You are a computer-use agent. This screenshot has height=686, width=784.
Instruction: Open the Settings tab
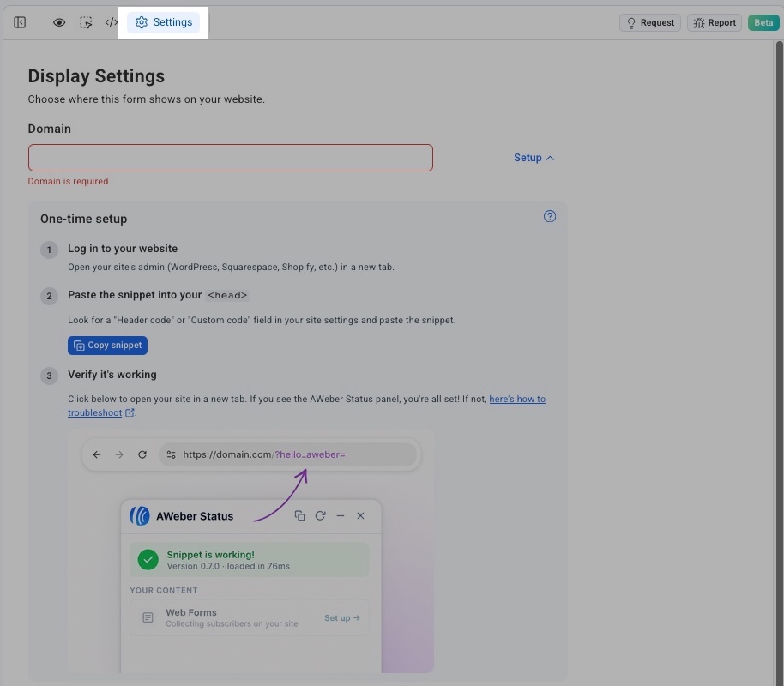[x=164, y=22]
